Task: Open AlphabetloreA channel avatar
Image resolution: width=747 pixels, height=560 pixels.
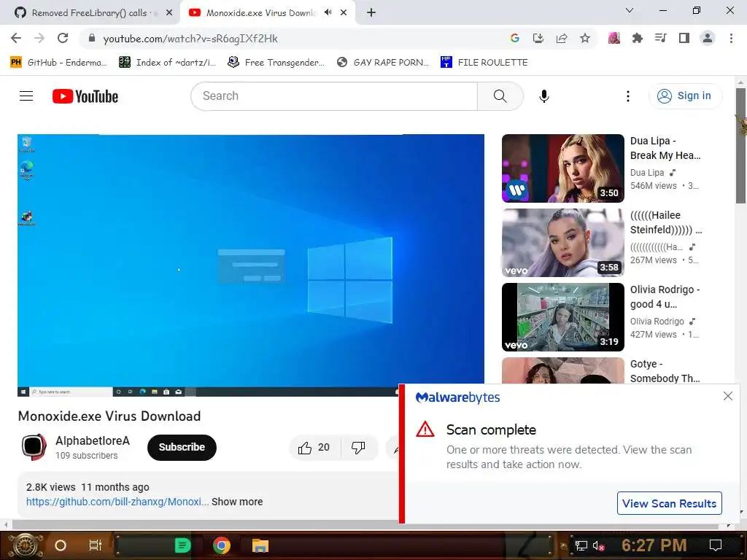Action: (34, 447)
